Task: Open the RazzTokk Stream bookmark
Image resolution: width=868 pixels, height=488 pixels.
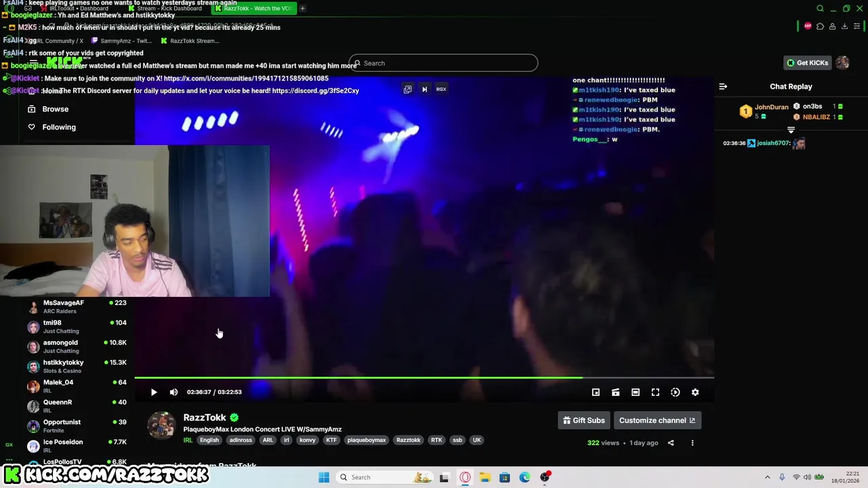Action: [x=190, y=41]
